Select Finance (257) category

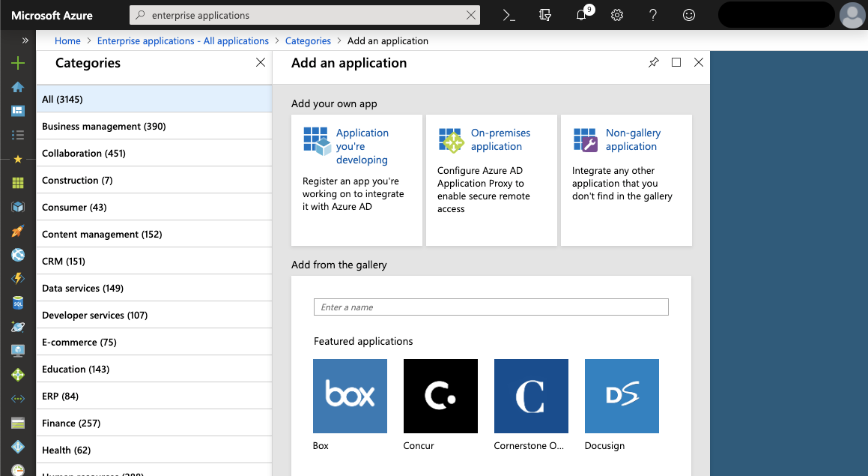coord(154,423)
